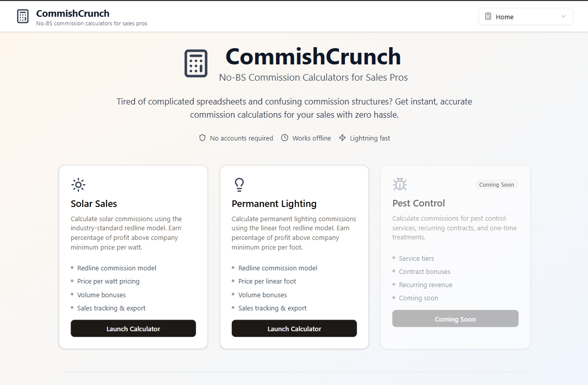This screenshot has height=385, width=588.
Task: Launch the Solar Sales calculator
Action: click(133, 328)
